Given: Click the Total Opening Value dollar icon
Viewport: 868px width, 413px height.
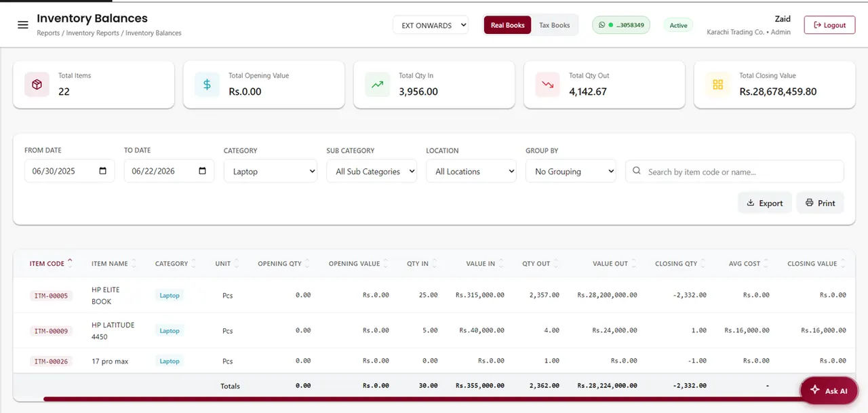Looking at the screenshot, I should click(x=208, y=85).
